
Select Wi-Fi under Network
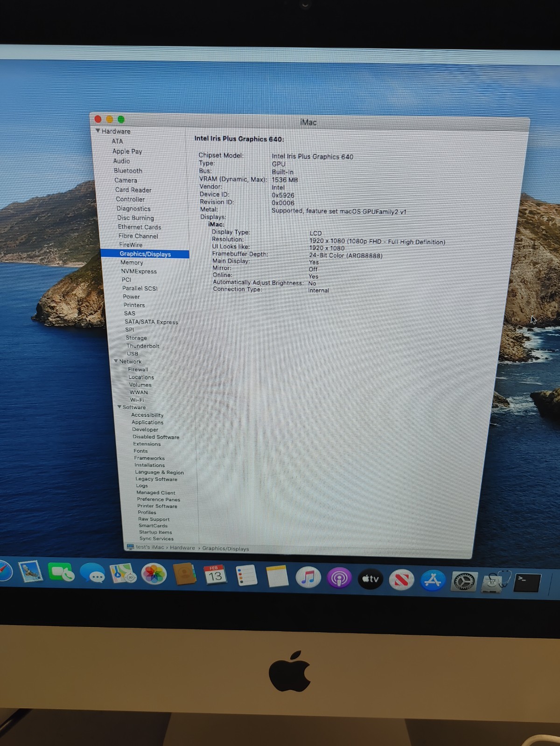tap(137, 400)
